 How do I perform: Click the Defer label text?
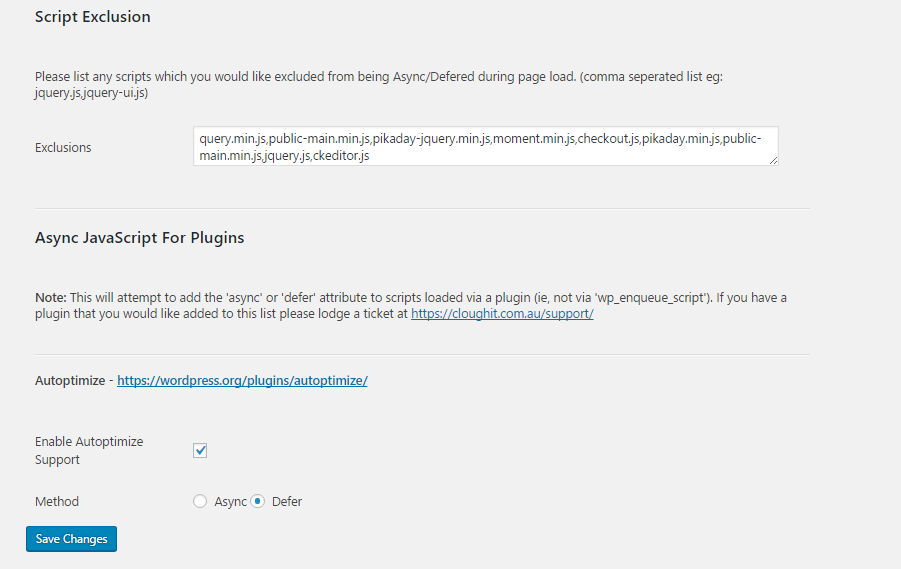(x=287, y=501)
